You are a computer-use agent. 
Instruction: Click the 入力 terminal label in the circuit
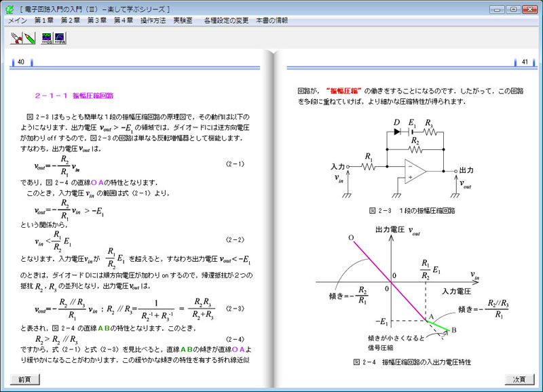(338, 167)
